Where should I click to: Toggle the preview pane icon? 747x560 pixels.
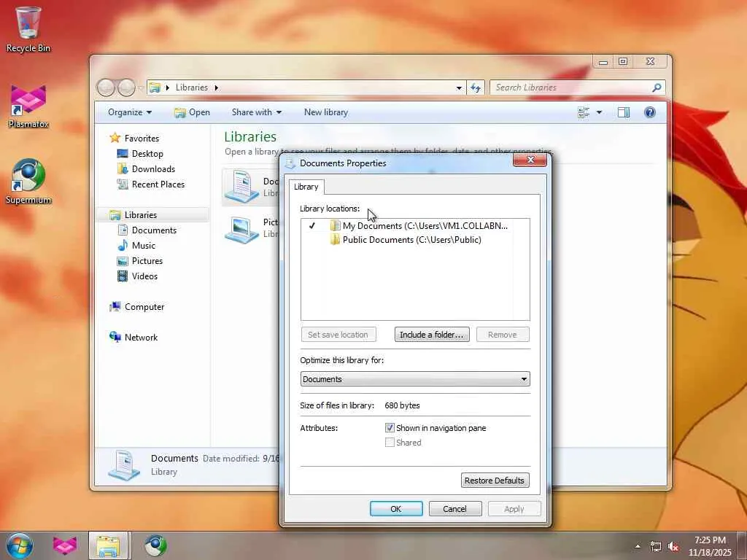(624, 112)
